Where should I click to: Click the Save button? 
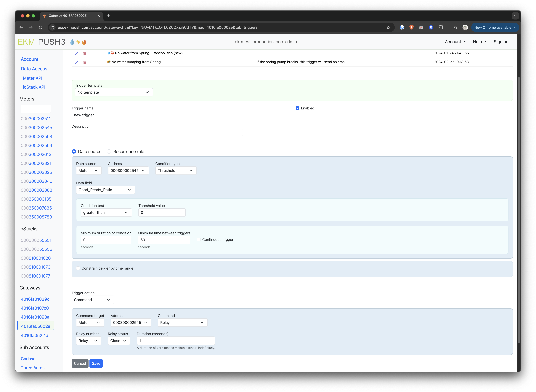(96, 364)
